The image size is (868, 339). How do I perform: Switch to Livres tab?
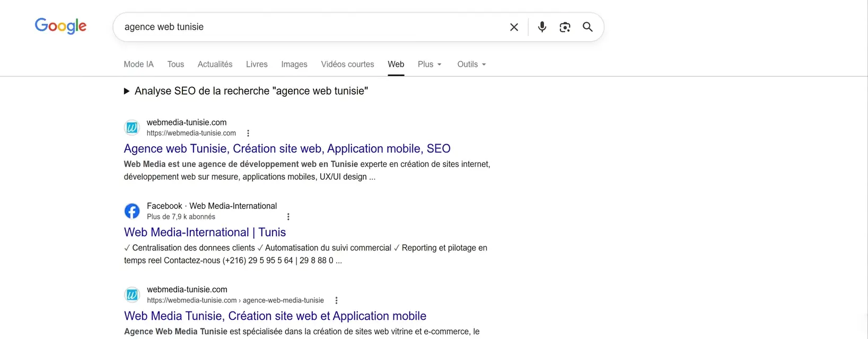point(257,64)
